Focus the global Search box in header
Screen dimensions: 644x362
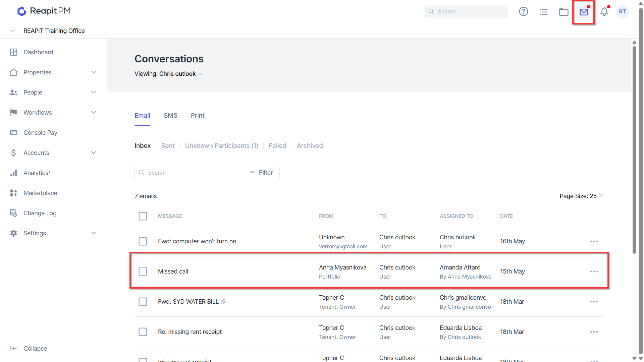(466, 11)
